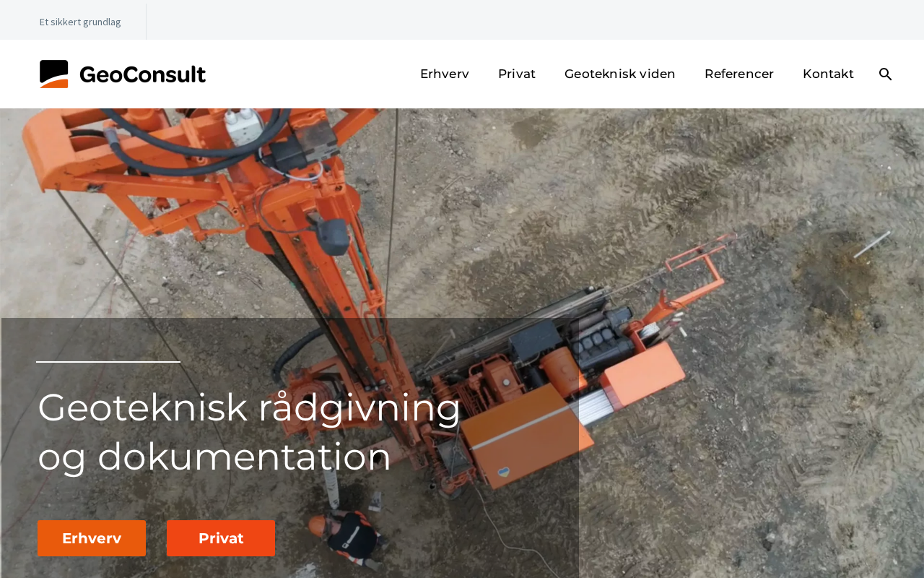Click the white pipe on the ground
Image resolution: width=924 pixels, height=578 pixels.
point(872,244)
